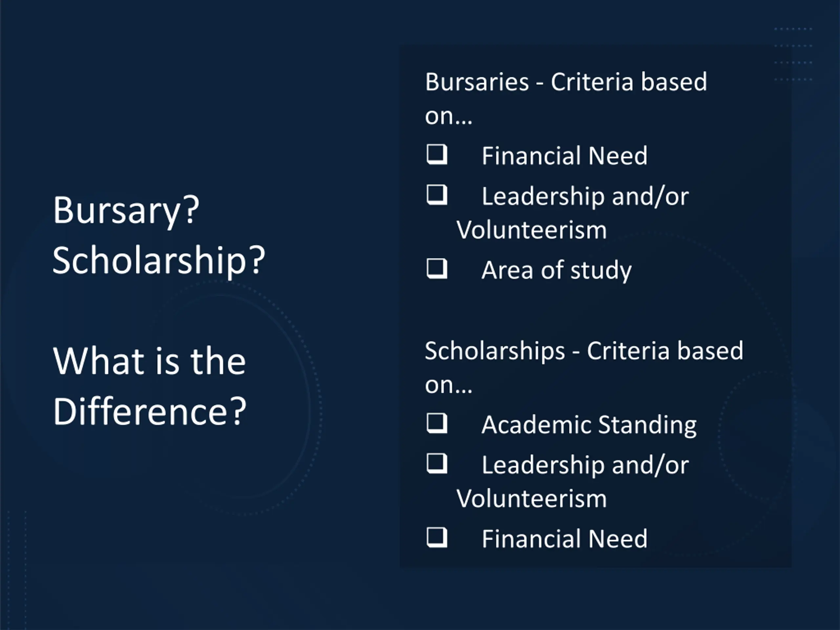Click the 'Difference?' heading word
This screenshot has height=630, width=840.
(150, 411)
